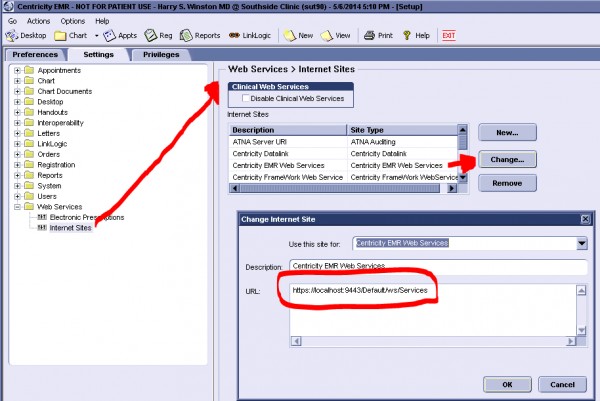The width and height of the screenshot is (600, 401).
Task: Click the Handouts folder icon
Action: pyautogui.click(x=29, y=112)
